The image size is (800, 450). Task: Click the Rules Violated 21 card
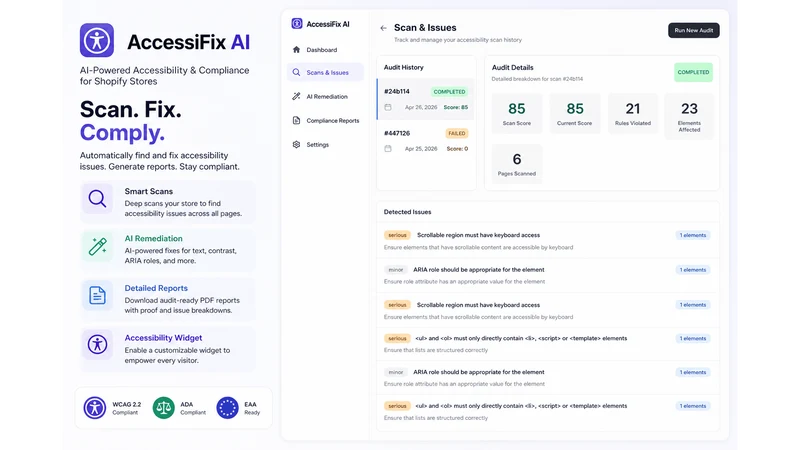point(633,113)
